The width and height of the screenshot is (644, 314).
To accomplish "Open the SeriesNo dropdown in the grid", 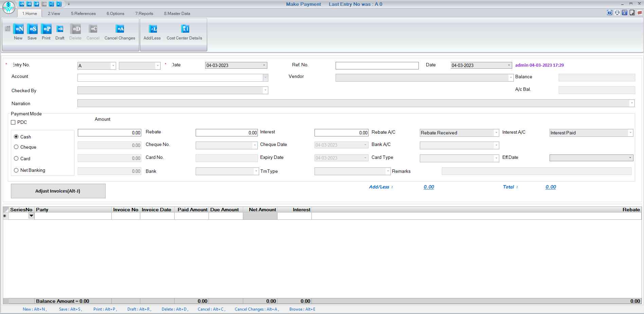I will (x=31, y=216).
